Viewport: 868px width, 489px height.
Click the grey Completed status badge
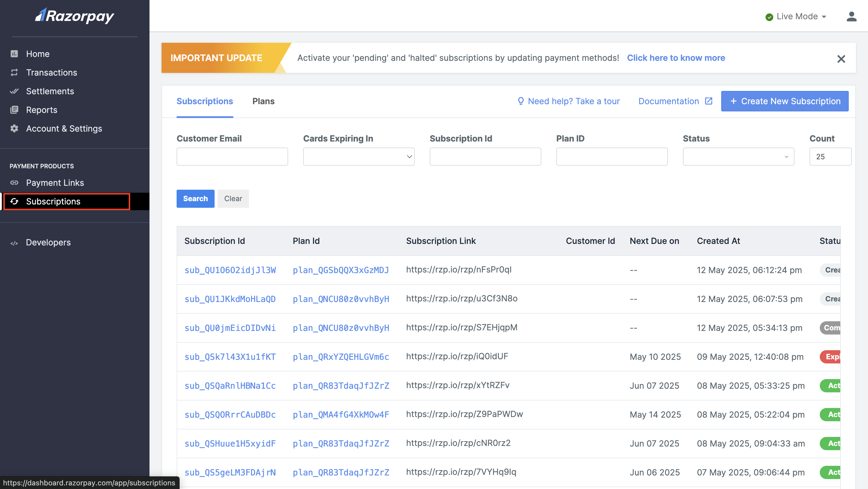[830, 328]
